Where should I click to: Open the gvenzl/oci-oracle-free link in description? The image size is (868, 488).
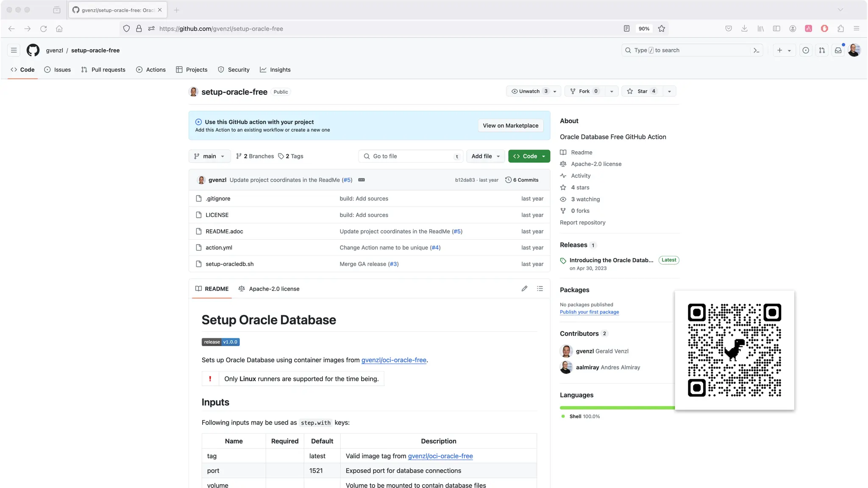[x=394, y=360]
